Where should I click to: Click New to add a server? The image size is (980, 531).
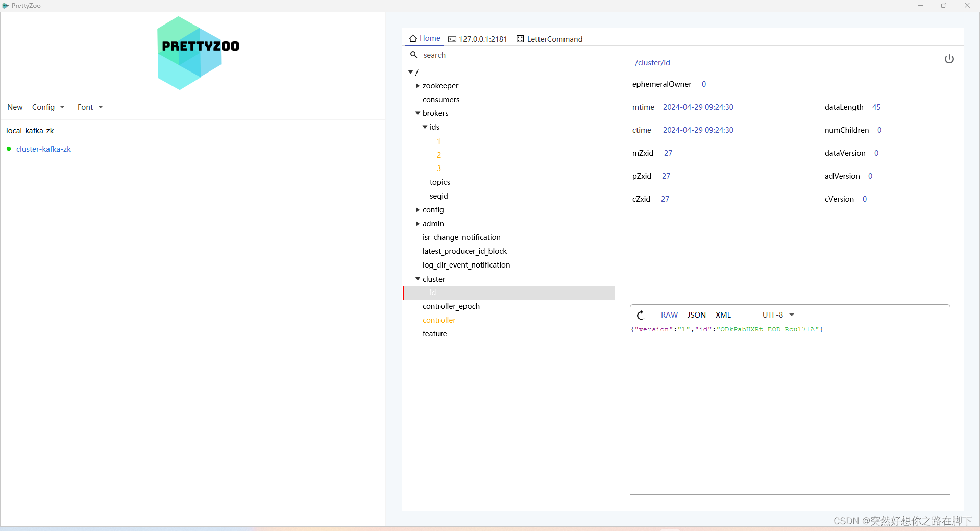(x=15, y=107)
